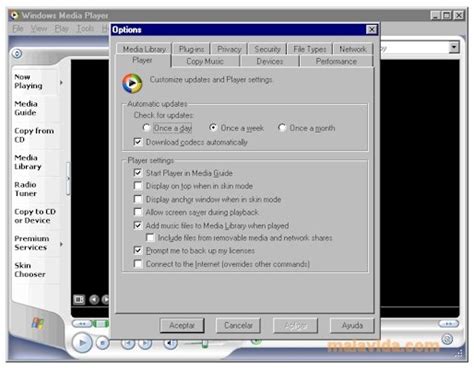Switch to the Privacy tab
The height and width of the screenshot is (368, 474).
(x=229, y=49)
